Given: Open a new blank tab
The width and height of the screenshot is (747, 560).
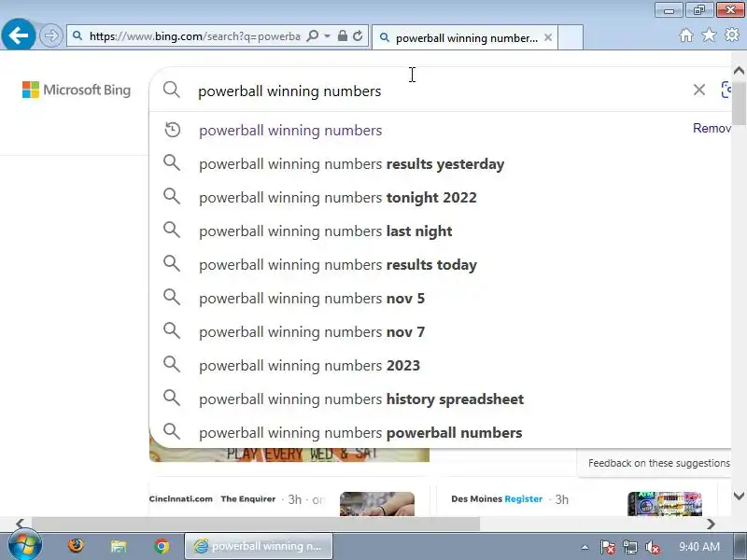Looking at the screenshot, I should point(571,37).
